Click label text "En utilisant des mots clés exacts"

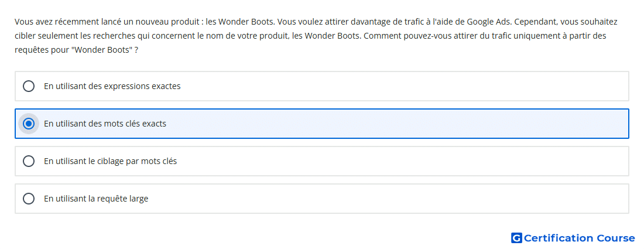pos(105,124)
